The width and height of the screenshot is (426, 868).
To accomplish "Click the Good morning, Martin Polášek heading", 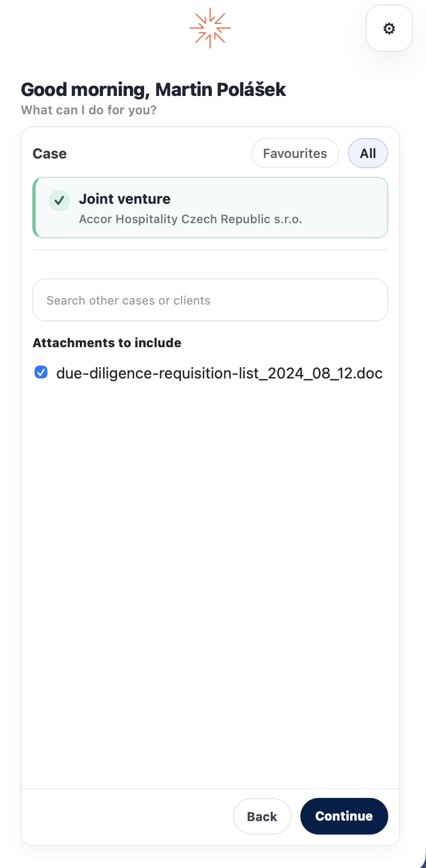I will [153, 89].
